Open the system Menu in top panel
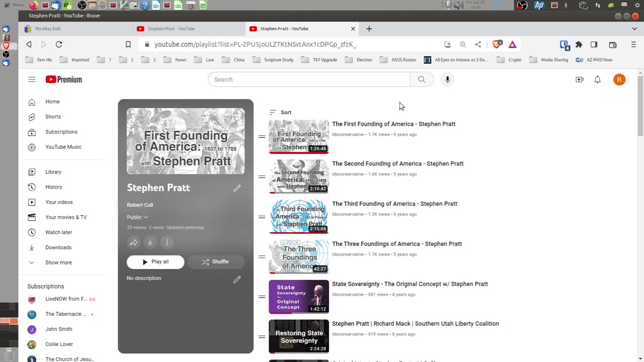The width and height of the screenshot is (644, 362). [14, 5]
